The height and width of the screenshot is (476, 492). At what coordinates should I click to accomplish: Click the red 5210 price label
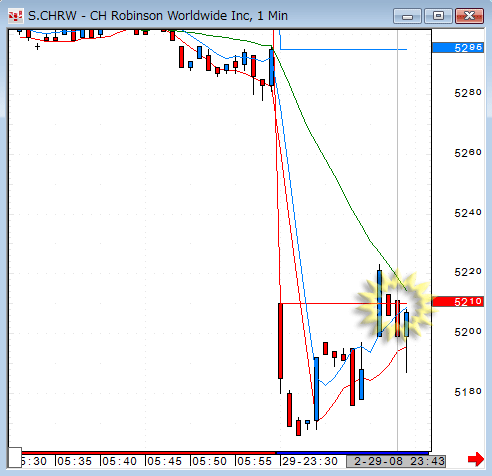(x=457, y=302)
